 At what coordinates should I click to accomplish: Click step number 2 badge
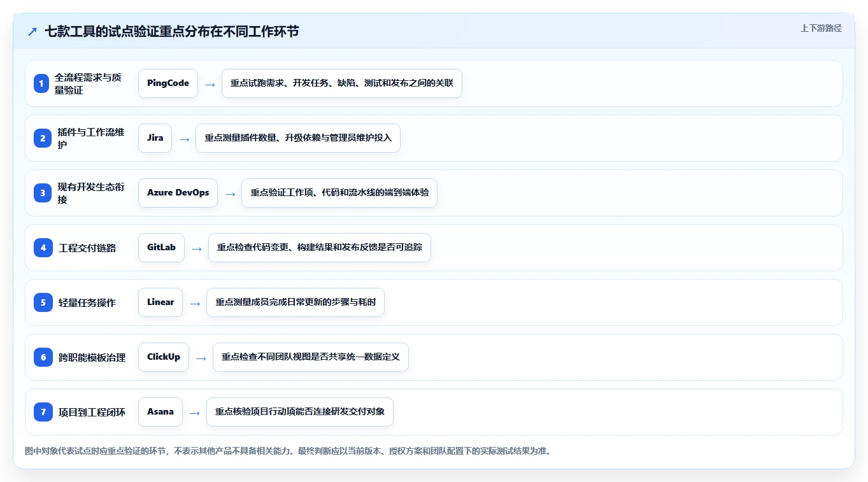tap(43, 138)
